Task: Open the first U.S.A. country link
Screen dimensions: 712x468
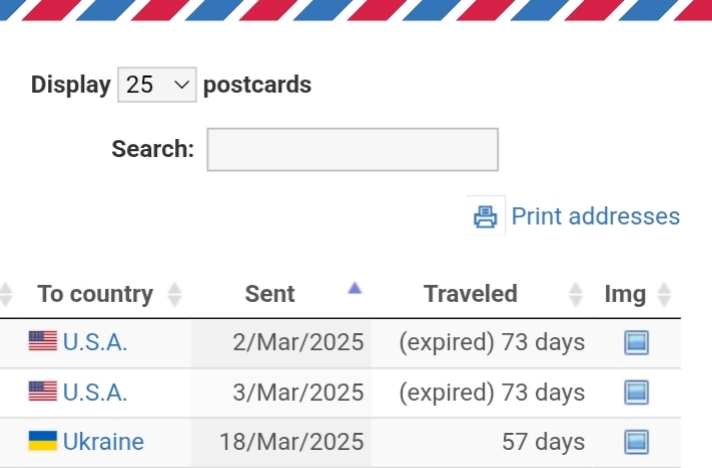Action: 95,342
